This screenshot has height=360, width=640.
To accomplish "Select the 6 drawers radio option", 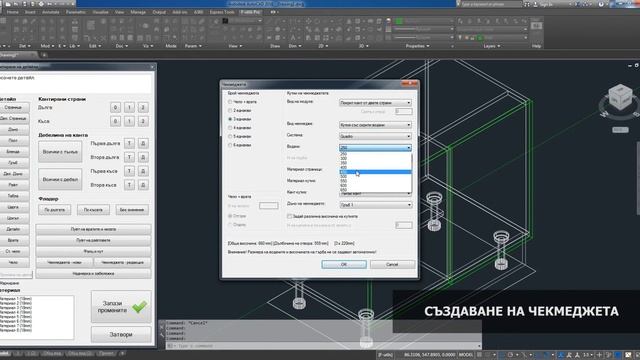I will tap(230, 145).
